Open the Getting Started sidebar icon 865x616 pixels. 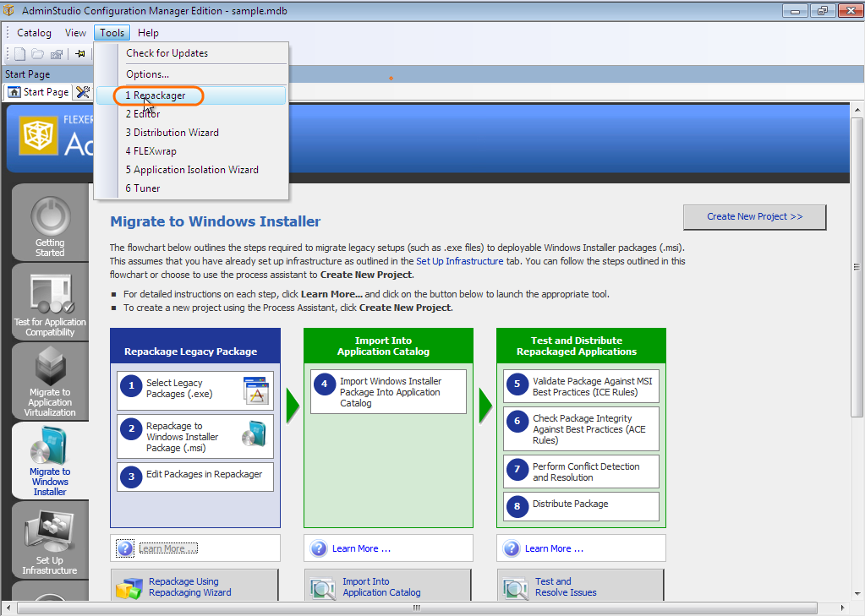coord(50,224)
